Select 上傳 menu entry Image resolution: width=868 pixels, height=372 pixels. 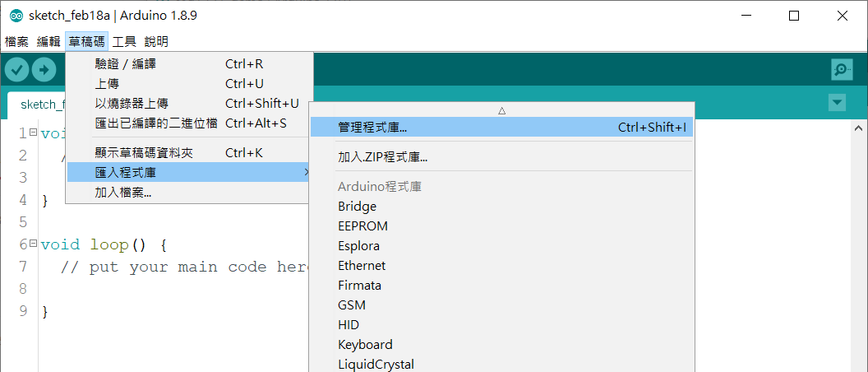[189, 84]
